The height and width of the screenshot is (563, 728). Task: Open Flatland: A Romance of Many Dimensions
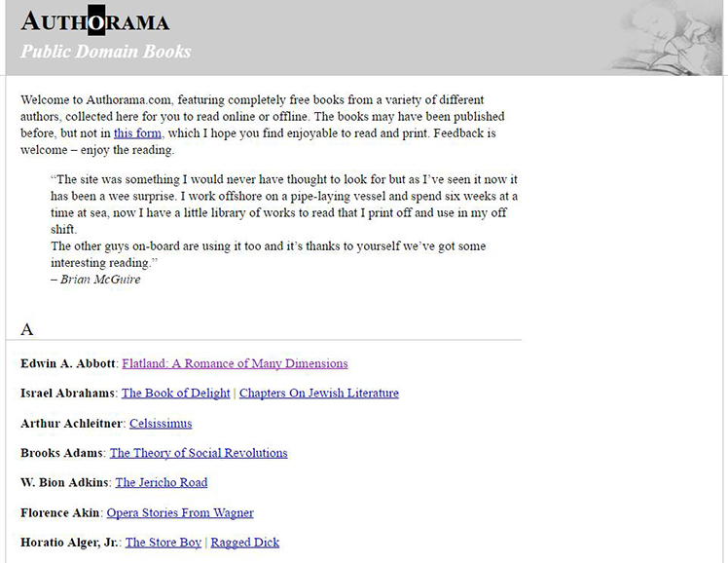coord(235,363)
